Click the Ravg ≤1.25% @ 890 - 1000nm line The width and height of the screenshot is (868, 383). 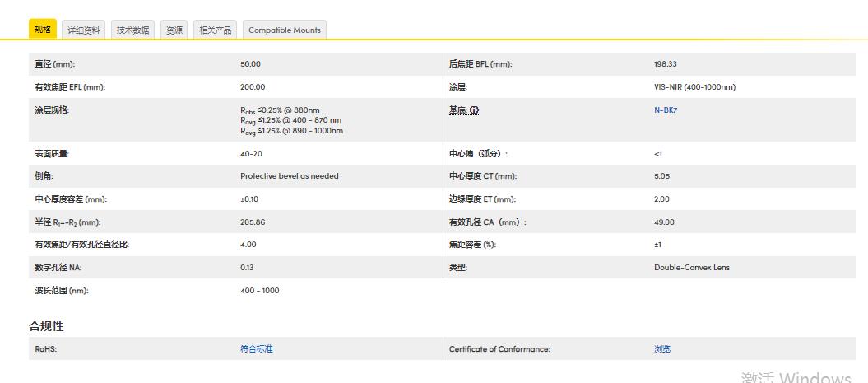(x=292, y=131)
